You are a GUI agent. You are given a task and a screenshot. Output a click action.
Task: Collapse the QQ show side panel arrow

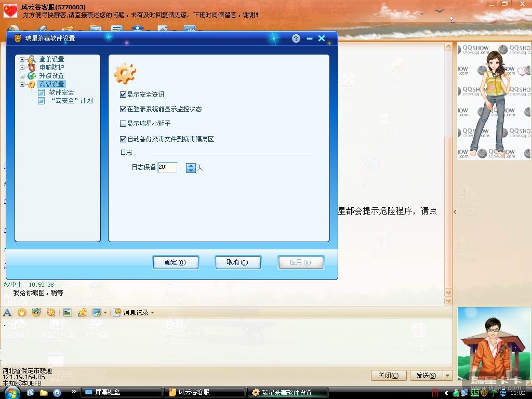click(x=455, y=212)
